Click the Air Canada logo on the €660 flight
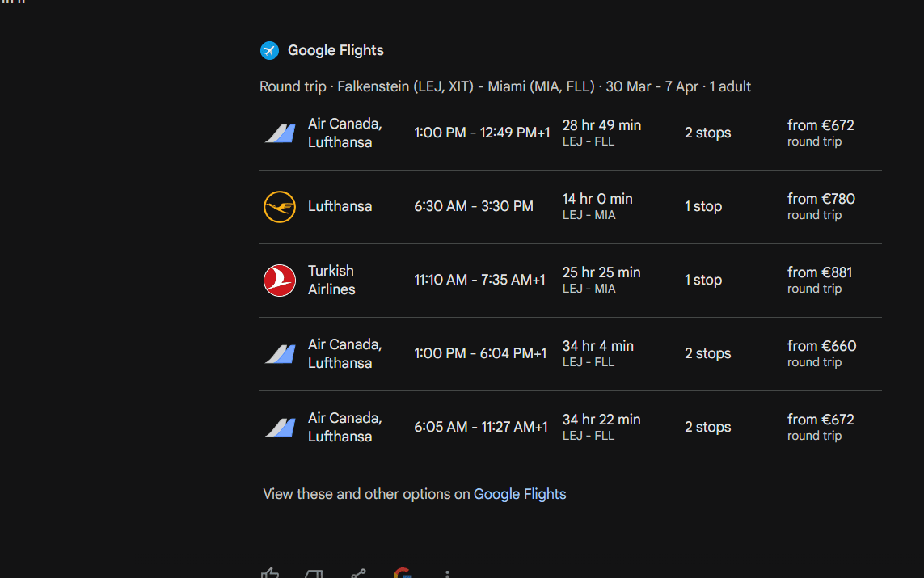 280,354
